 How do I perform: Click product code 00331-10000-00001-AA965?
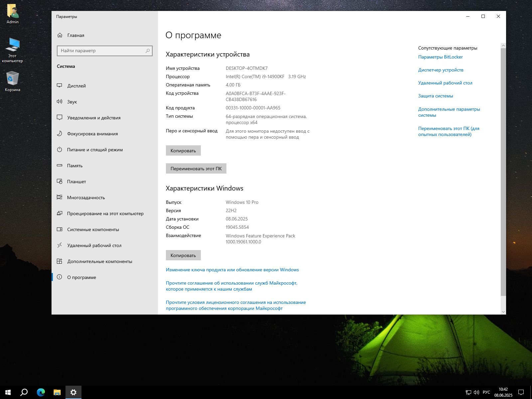253,108
